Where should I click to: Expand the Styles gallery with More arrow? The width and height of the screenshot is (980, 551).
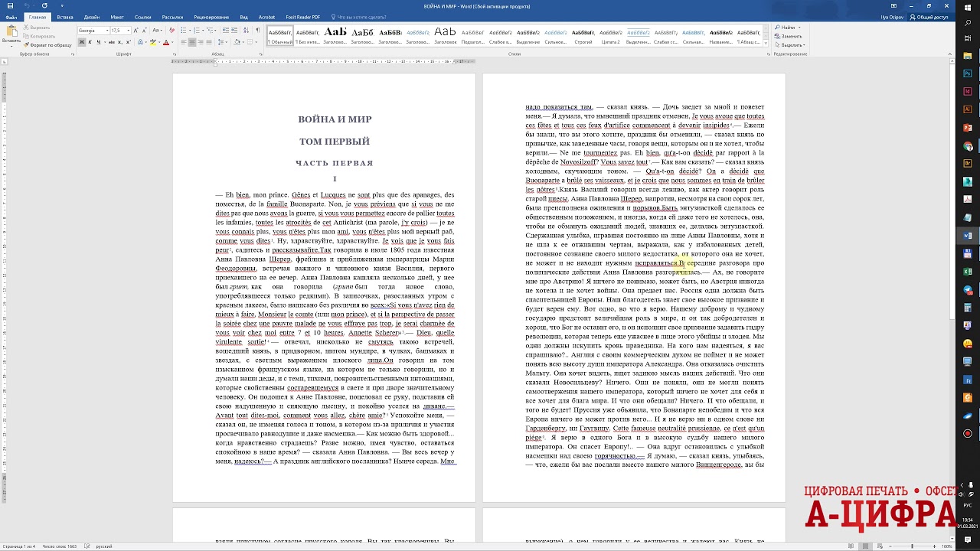tap(766, 44)
